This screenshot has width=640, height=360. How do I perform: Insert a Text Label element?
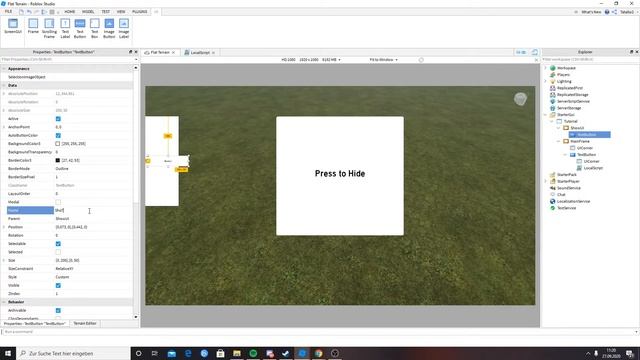click(65, 29)
